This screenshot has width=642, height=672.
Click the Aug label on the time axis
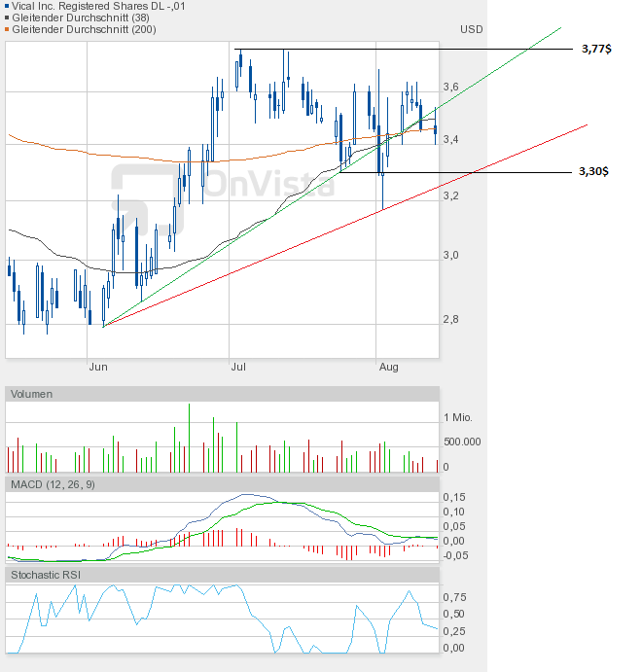389,367
